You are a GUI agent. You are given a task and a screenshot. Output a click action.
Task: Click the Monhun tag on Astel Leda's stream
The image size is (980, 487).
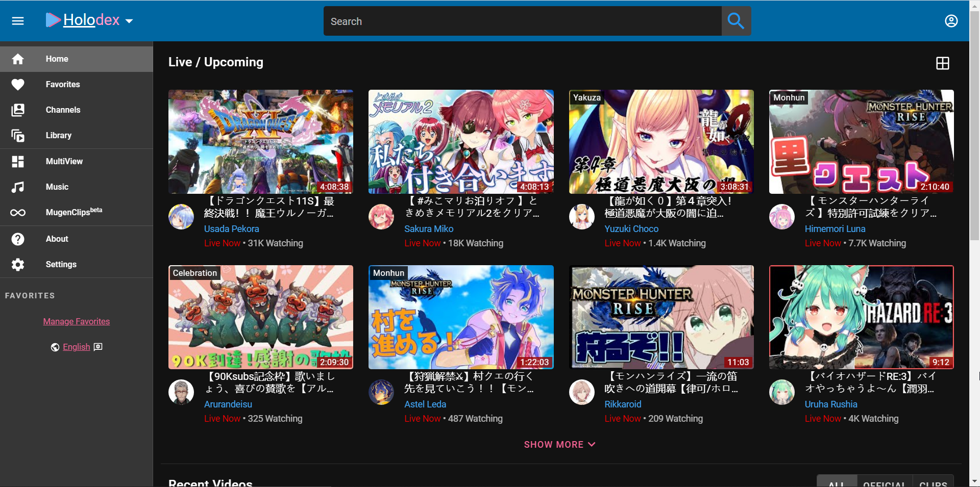pos(388,273)
